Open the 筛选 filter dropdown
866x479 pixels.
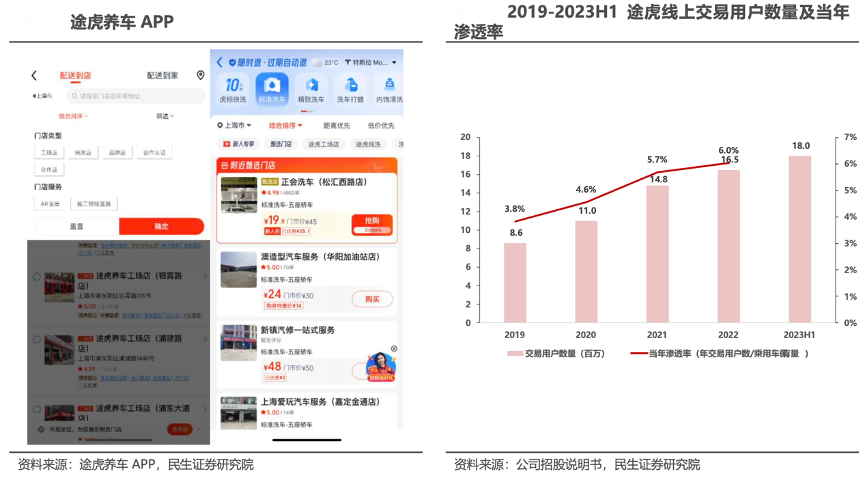165,116
